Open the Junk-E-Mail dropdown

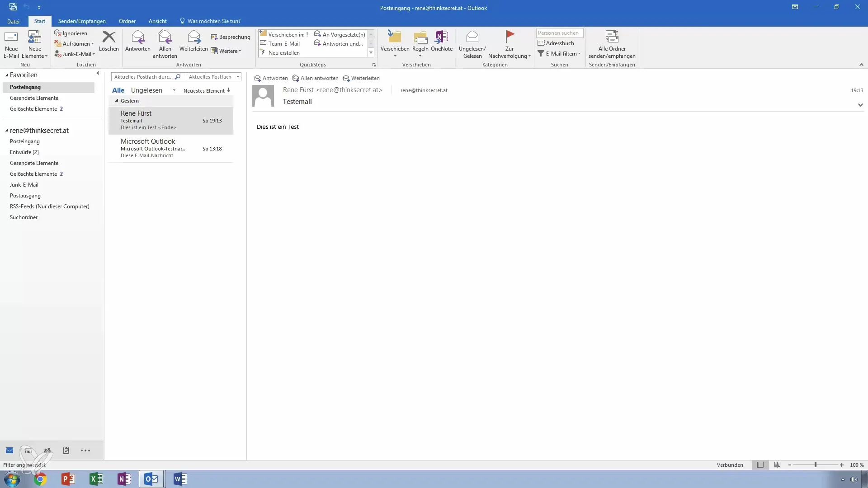pos(75,54)
